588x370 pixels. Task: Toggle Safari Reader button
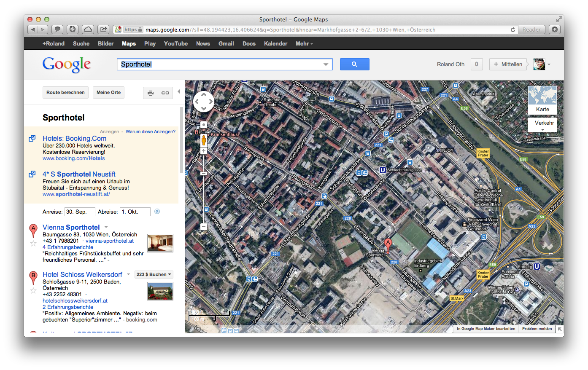[x=531, y=29]
